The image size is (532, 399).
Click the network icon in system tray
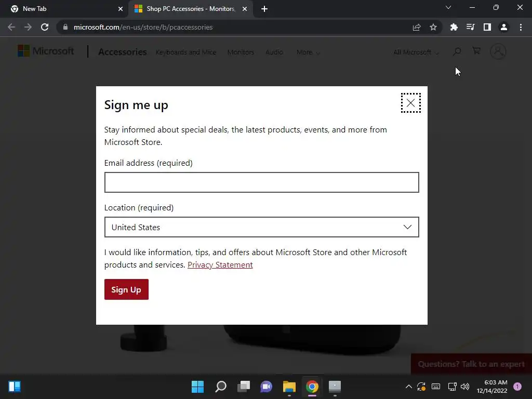click(453, 387)
